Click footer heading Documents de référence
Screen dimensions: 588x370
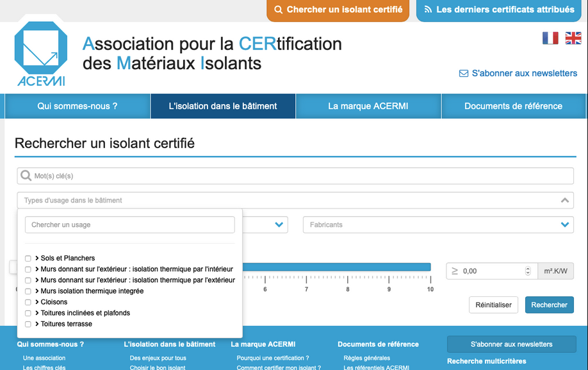click(x=378, y=344)
